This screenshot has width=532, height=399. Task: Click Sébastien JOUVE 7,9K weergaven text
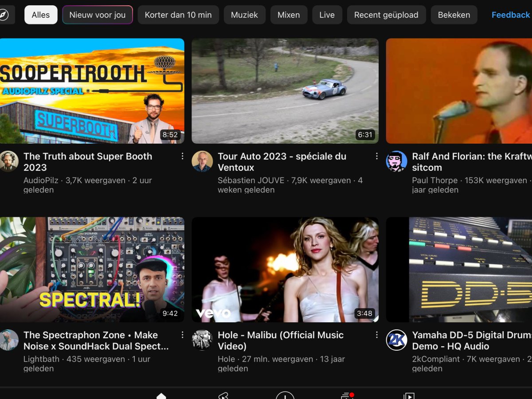click(x=290, y=185)
